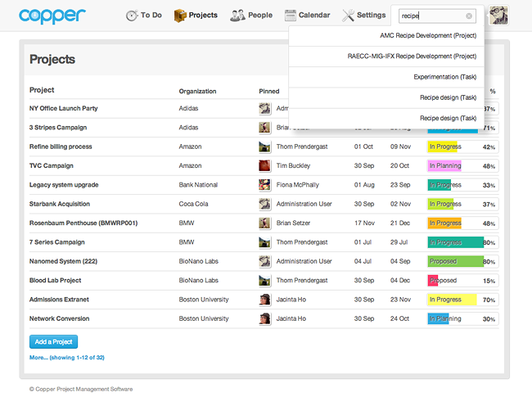The height and width of the screenshot is (406, 532).
Task: Open 7 Series Campaign project
Action: pyautogui.click(x=57, y=242)
